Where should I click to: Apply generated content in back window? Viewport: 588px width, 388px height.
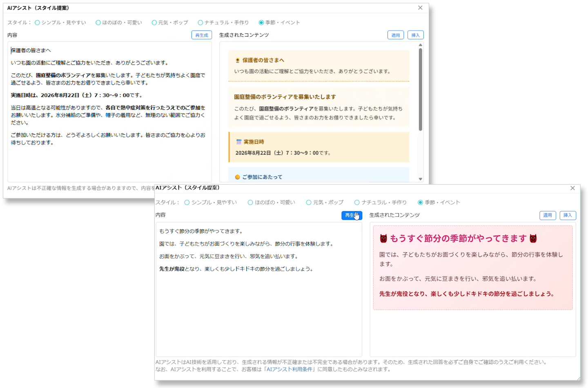point(396,35)
